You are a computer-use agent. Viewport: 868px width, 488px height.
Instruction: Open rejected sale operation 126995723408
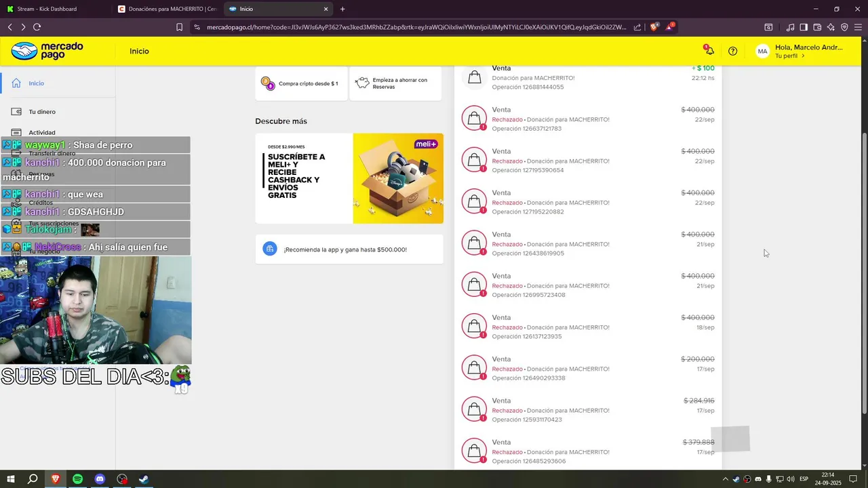[x=588, y=285]
